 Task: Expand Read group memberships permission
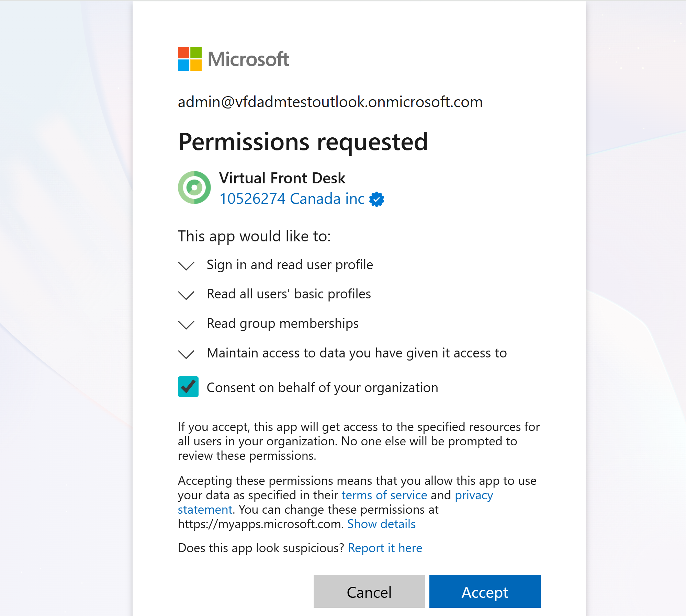[186, 324]
